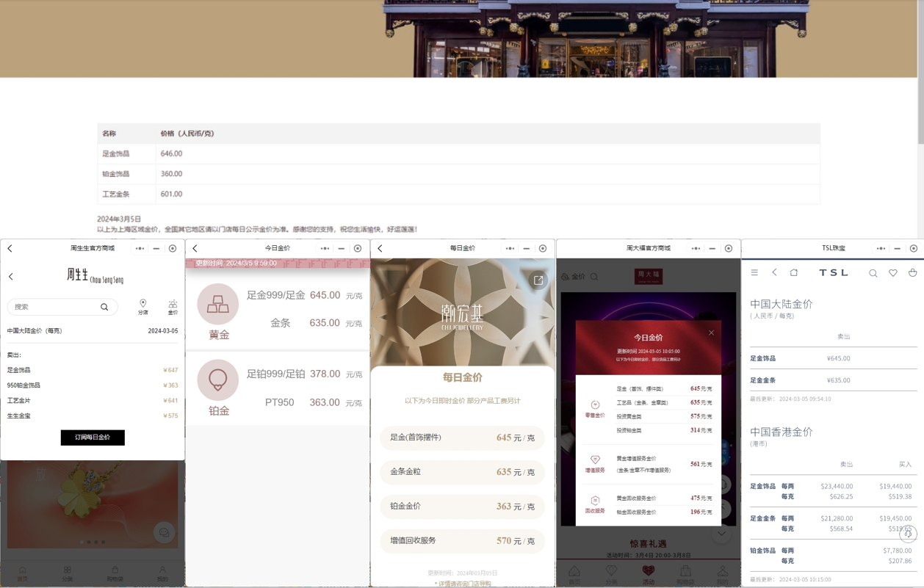Screen dimensions: 924x588
Task: Open the TSL hamburger menu
Action: tap(754, 272)
